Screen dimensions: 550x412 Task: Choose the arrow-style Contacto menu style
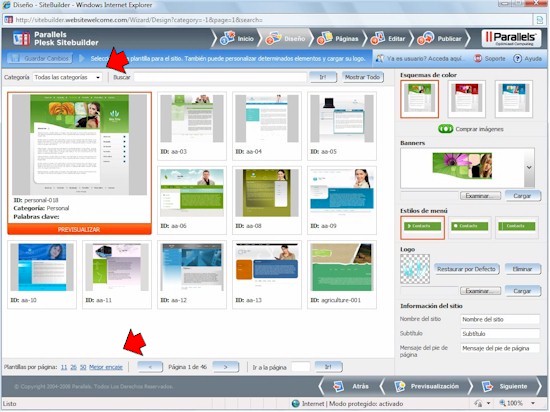pyautogui.click(x=422, y=227)
